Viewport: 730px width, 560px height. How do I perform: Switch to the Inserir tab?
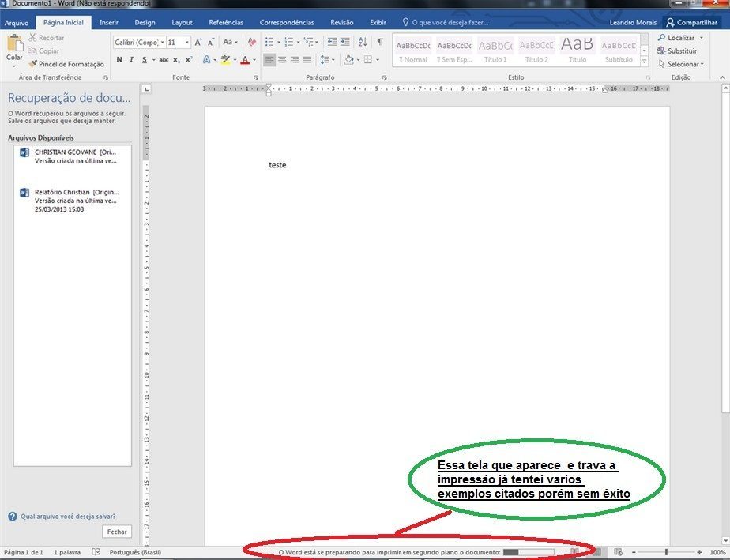point(108,22)
